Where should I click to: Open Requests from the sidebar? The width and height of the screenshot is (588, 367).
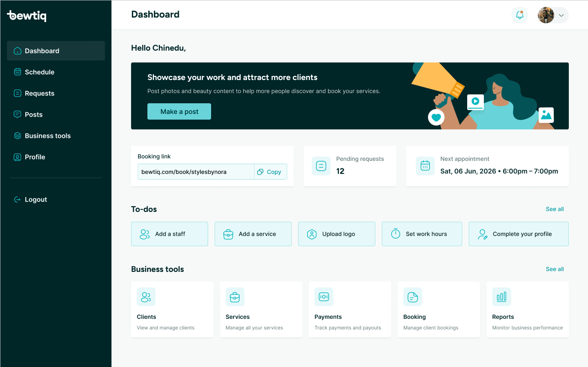[x=56, y=93]
